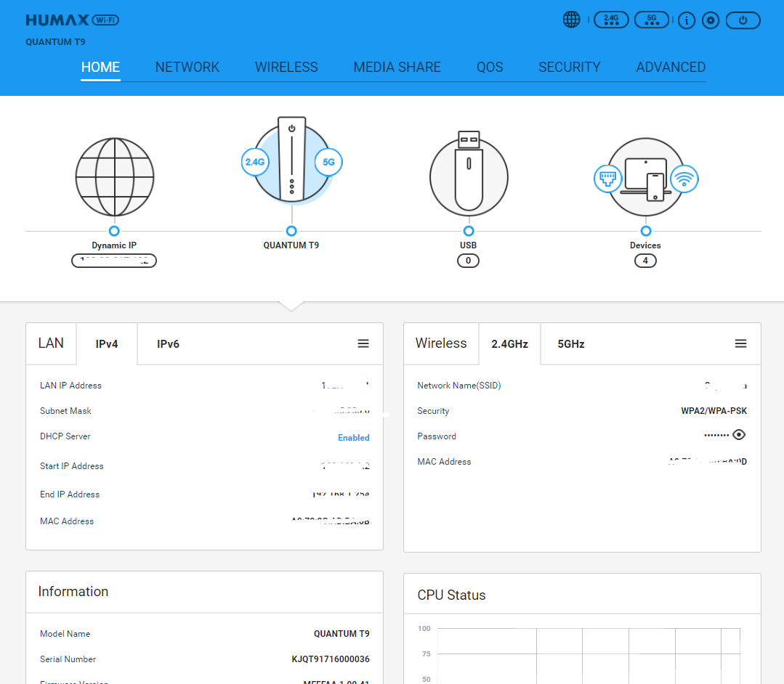This screenshot has height=684, width=784.
Task: Click the Devices node circle
Action: pyautogui.click(x=646, y=231)
